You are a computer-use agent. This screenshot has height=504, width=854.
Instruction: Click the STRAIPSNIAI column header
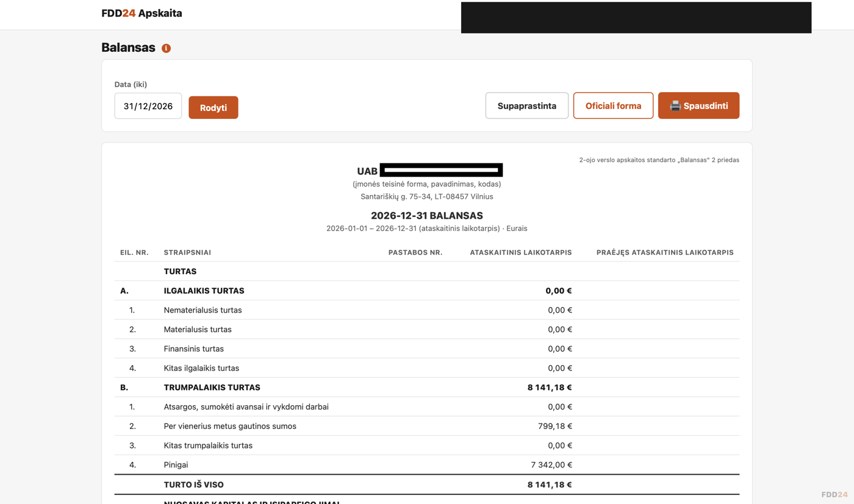[187, 252]
